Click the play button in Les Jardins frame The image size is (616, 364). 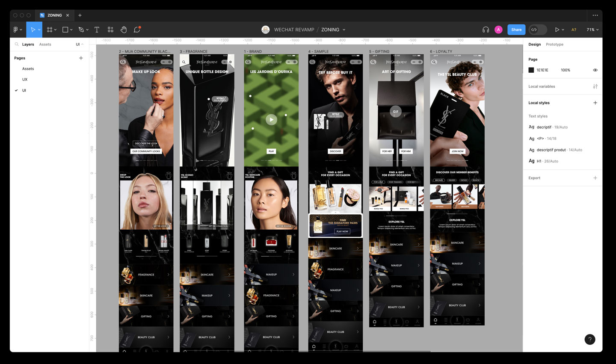pos(271,120)
